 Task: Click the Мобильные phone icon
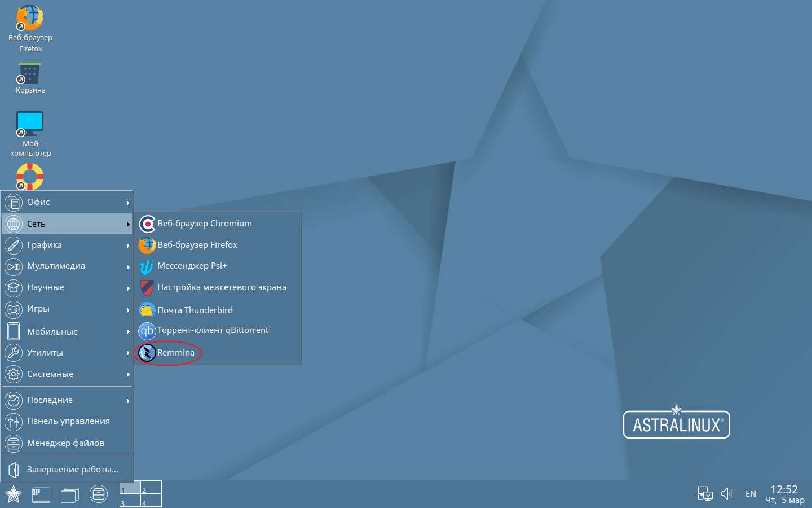click(14, 331)
